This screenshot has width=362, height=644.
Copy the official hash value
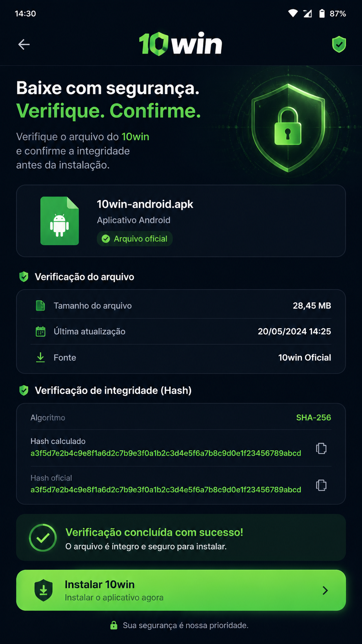[321, 485]
